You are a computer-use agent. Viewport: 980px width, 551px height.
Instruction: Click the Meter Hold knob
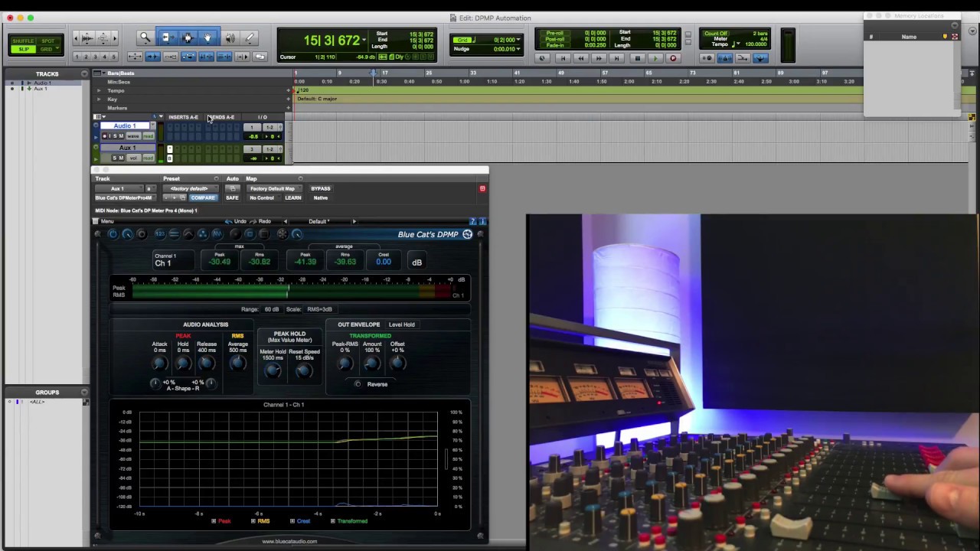click(273, 371)
